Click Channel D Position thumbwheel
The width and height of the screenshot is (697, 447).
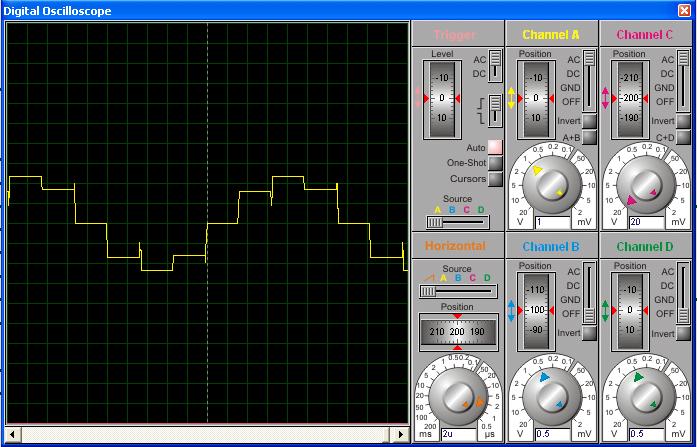630,311
